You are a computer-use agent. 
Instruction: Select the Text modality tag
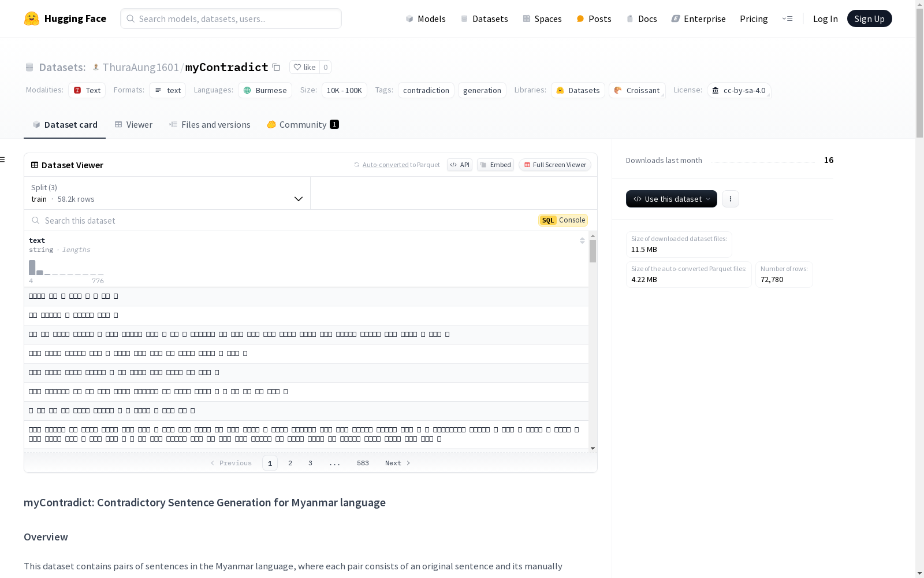87,90
